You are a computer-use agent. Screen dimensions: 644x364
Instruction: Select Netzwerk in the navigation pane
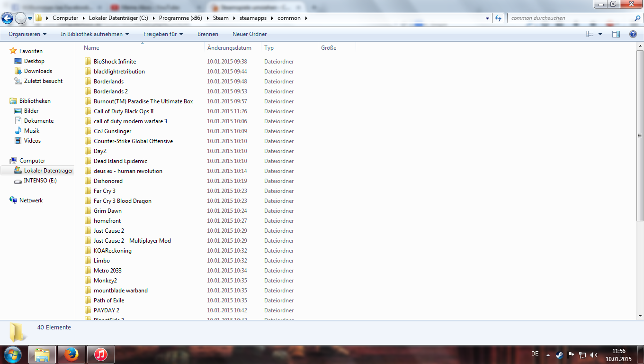coord(31,200)
